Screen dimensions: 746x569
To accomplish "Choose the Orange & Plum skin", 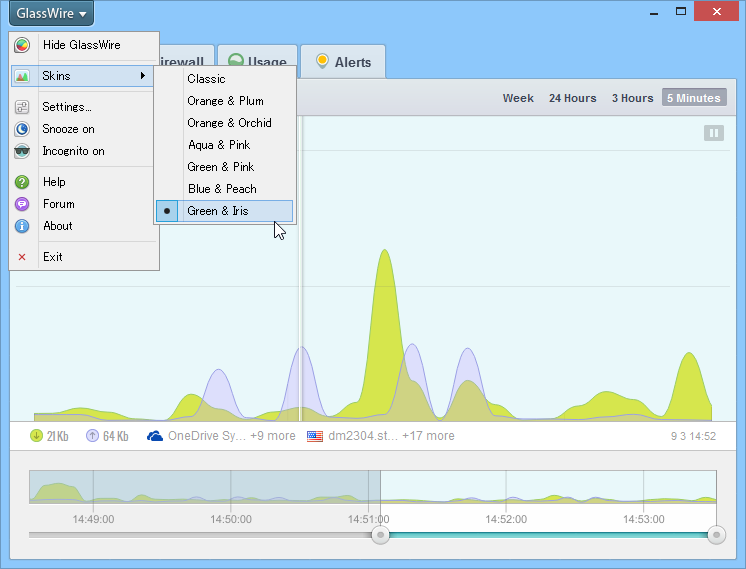I will coord(224,101).
